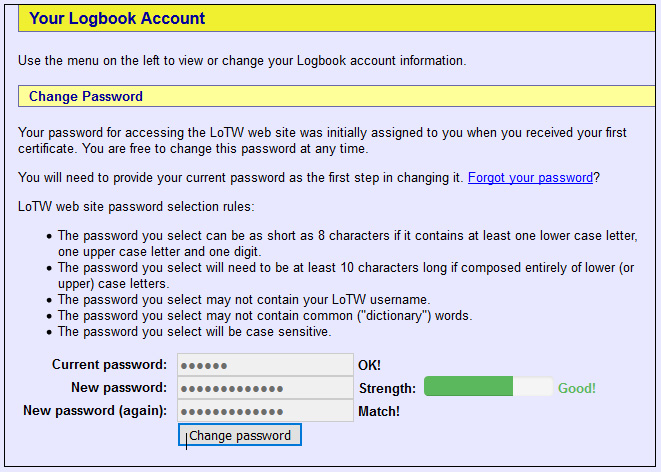Click the OK! status beside current password
661x472 pixels.
pyautogui.click(x=369, y=366)
